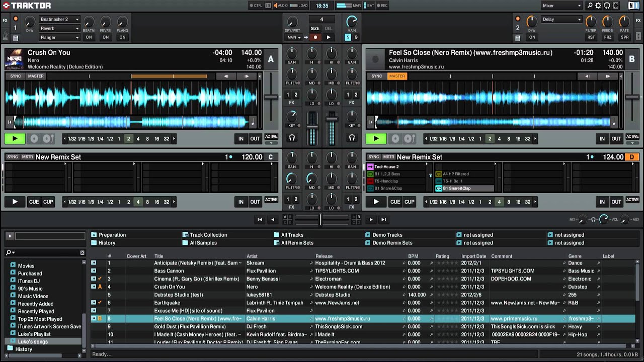Open the History favorite folder

[103, 243]
